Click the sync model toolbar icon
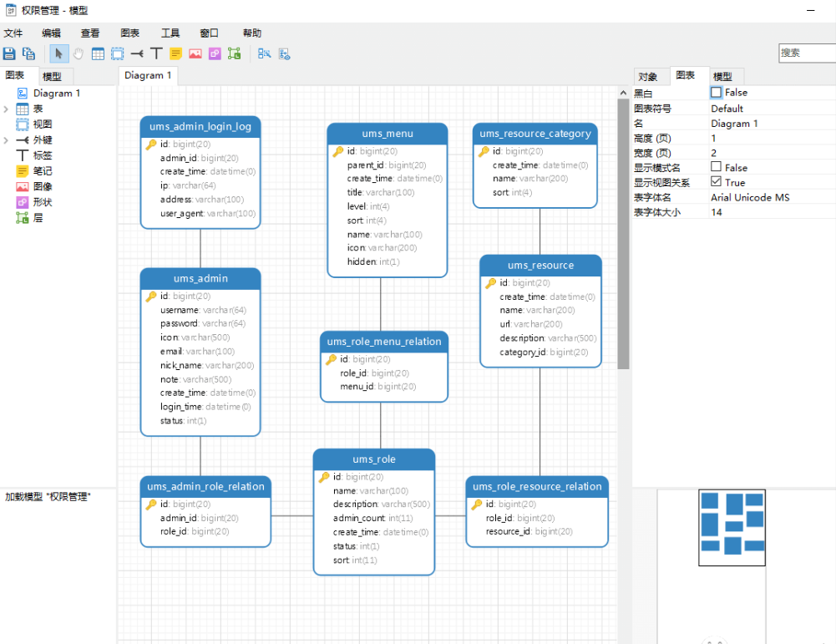836x644 pixels. pyautogui.click(x=284, y=53)
